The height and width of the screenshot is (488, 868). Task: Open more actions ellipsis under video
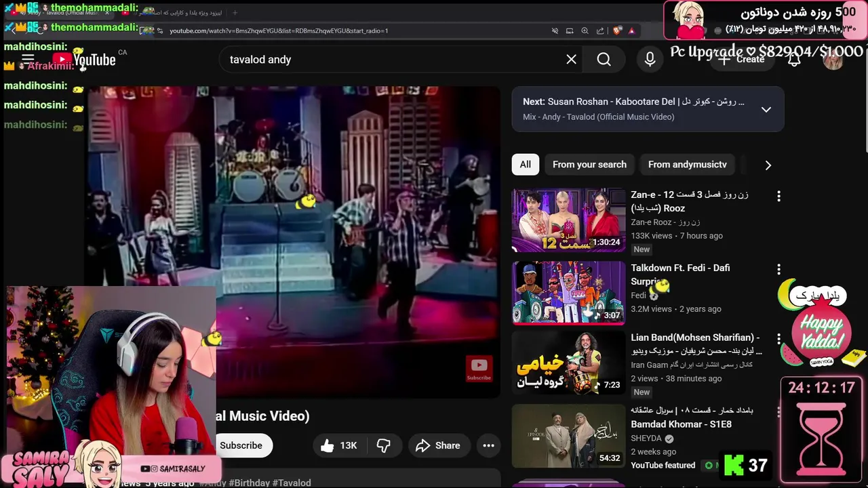[x=488, y=445]
